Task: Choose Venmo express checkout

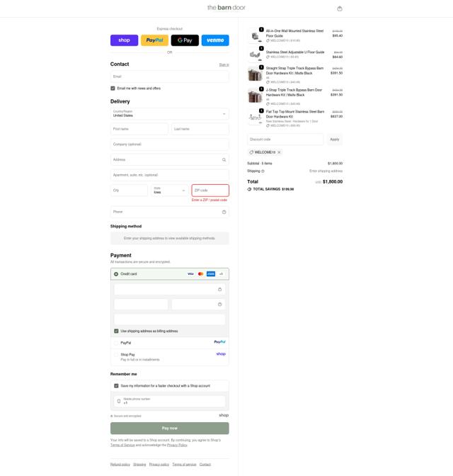Action: click(215, 40)
